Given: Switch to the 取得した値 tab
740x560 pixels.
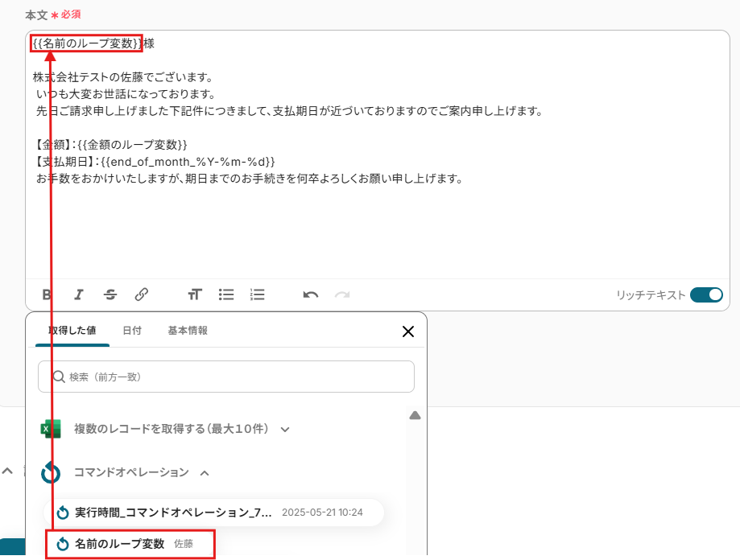Looking at the screenshot, I should tap(72, 331).
